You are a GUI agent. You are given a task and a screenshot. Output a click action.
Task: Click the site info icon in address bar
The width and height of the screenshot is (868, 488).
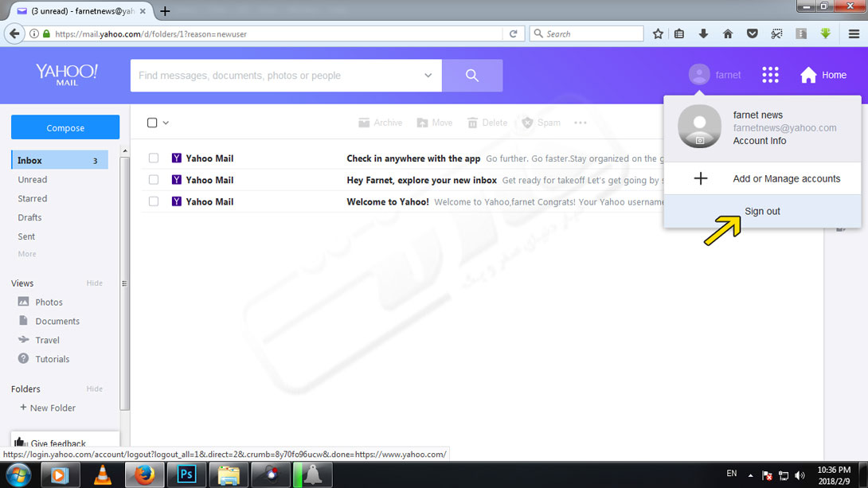[33, 33]
